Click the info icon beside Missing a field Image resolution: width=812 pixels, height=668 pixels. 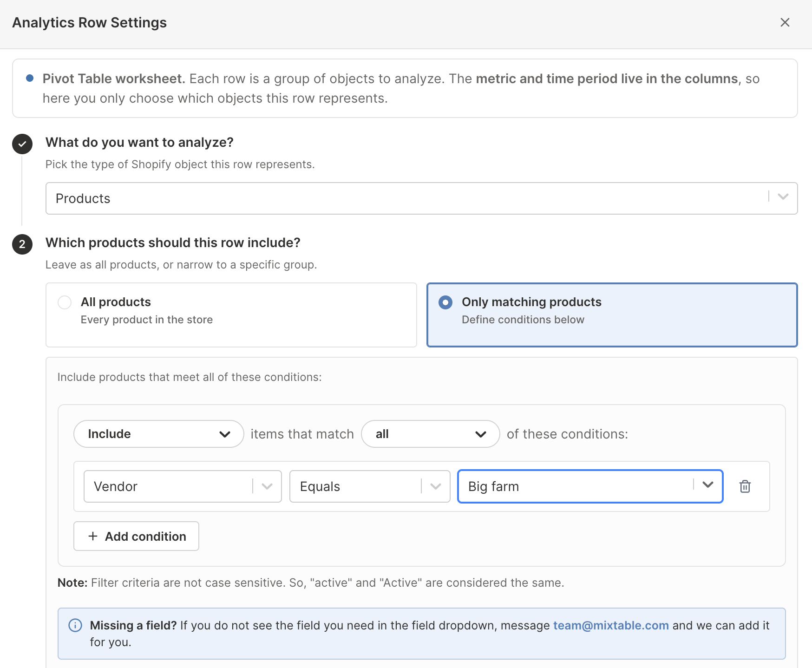(75, 625)
